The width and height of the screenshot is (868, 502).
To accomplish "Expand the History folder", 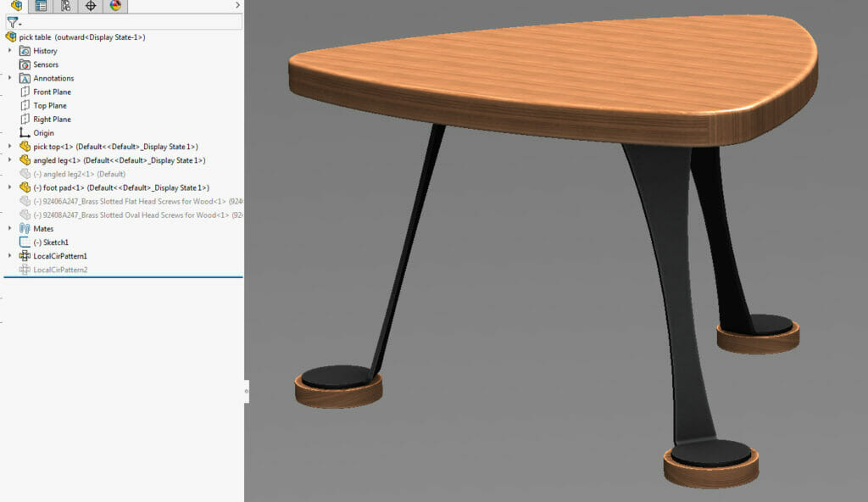I will (x=10, y=51).
